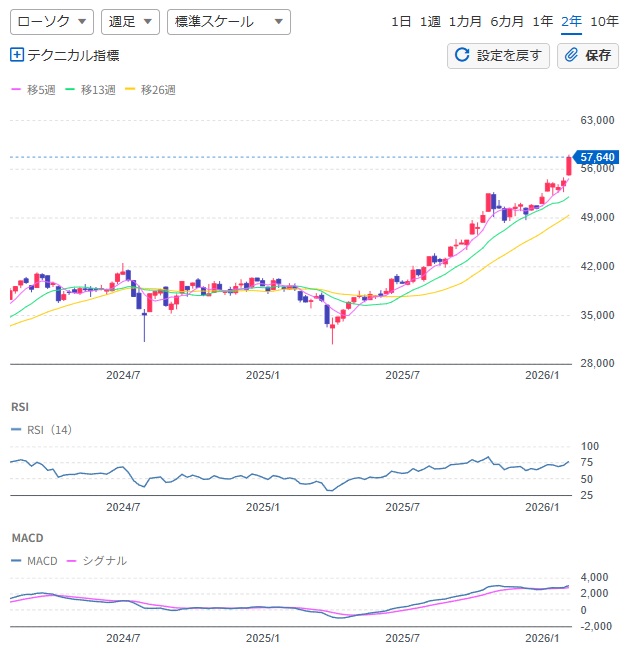The height and width of the screenshot is (648, 628).
Task: Open the 週足 interval dropdown
Action: [x=130, y=21]
